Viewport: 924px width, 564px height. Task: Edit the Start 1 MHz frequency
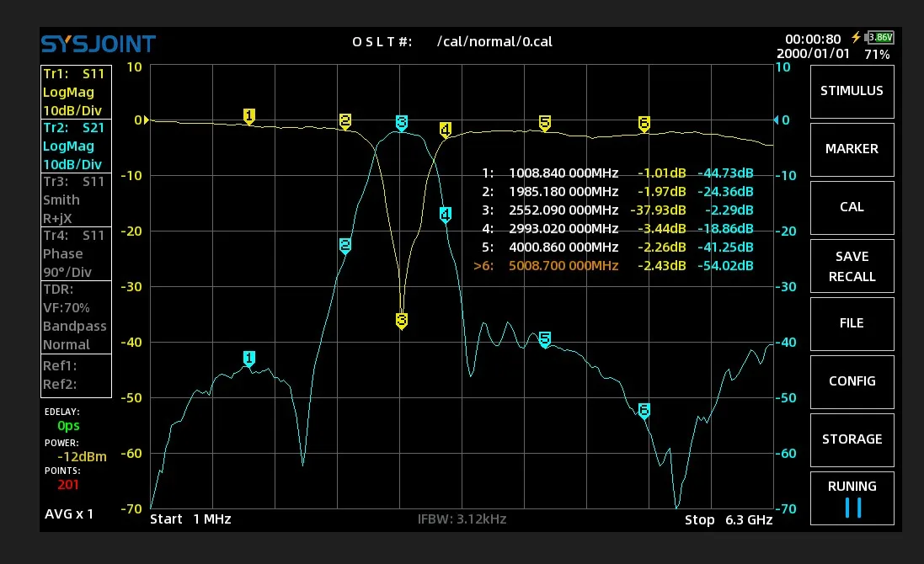(x=190, y=519)
